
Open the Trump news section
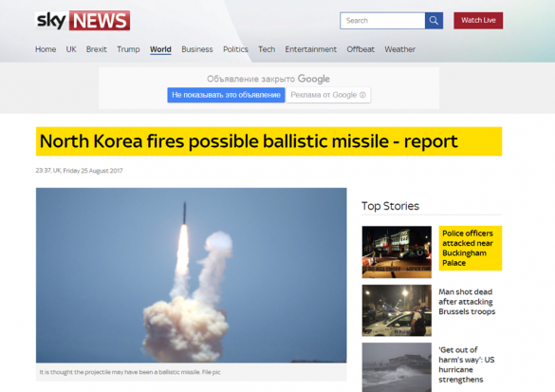tap(128, 49)
